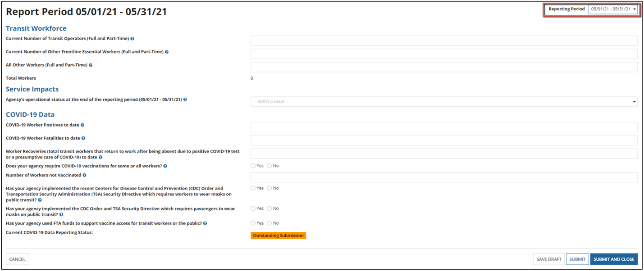The image size is (644, 271).
Task: Click the Cancel button
Action: (18, 259)
